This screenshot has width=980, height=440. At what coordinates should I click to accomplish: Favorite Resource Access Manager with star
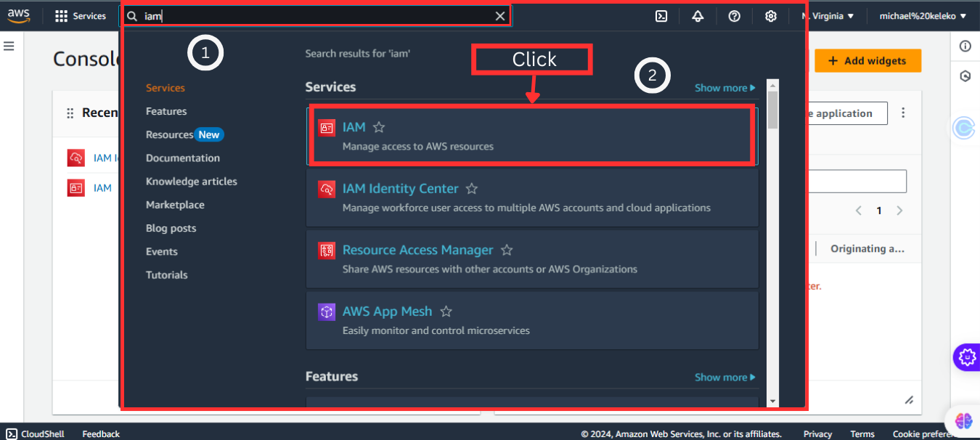[x=507, y=250]
